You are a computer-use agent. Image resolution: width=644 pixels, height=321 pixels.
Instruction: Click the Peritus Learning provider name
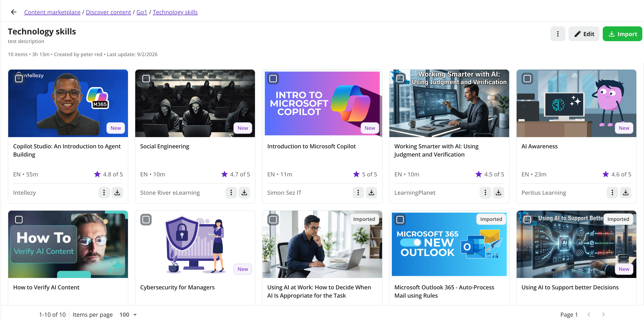544,192
